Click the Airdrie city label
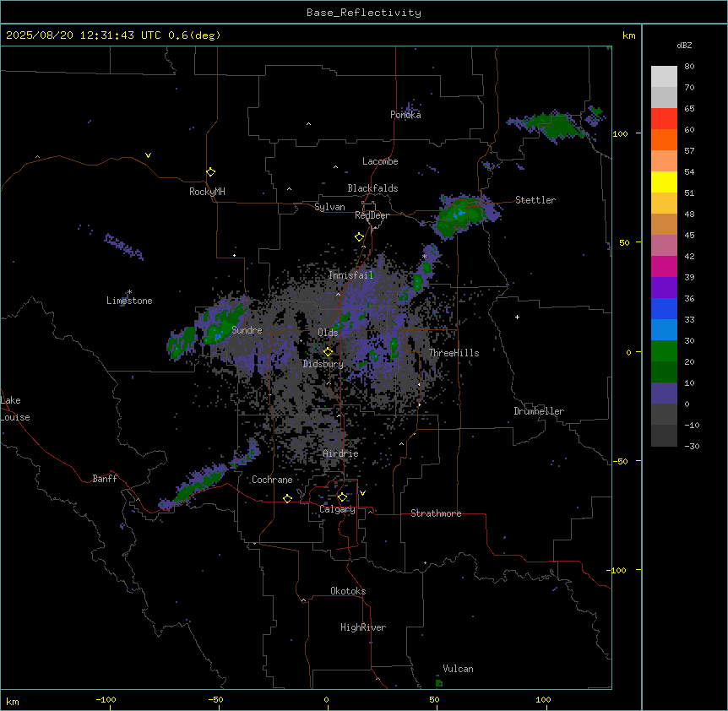The width and height of the screenshot is (728, 711). (x=341, y=453)
